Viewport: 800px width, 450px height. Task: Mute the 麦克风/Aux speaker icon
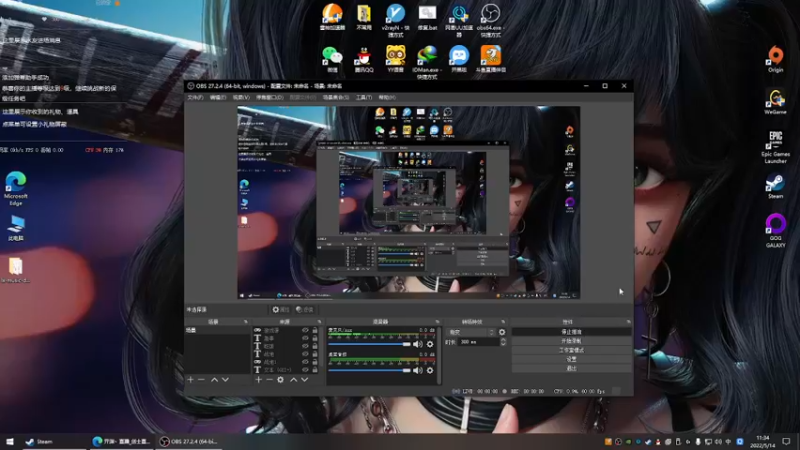(x=418, y=344)
